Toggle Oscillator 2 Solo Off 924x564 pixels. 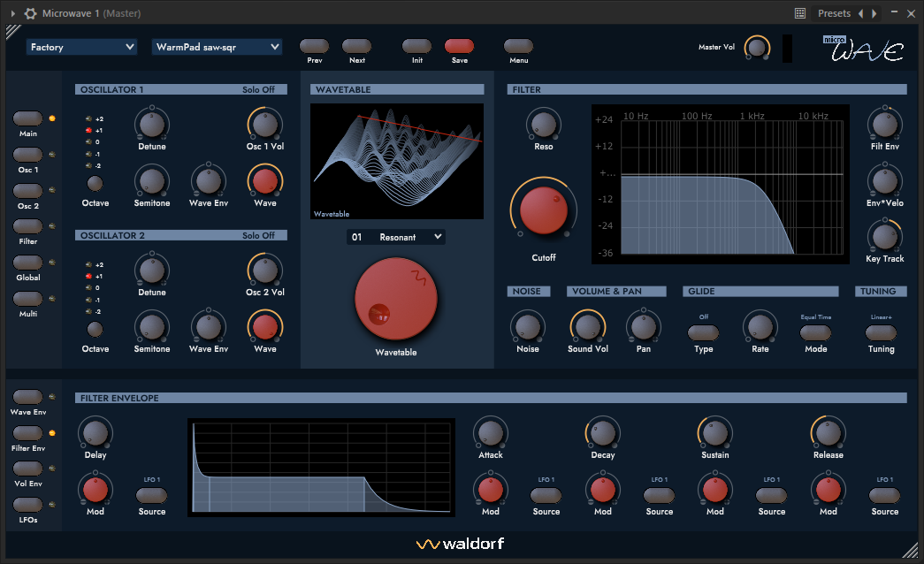(x=258, y=235)
